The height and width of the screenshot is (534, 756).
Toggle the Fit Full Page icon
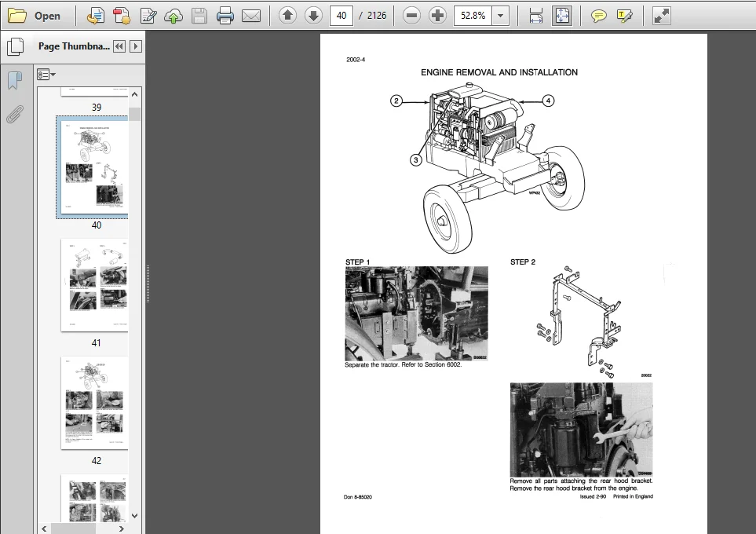click(x=562, y=16)
